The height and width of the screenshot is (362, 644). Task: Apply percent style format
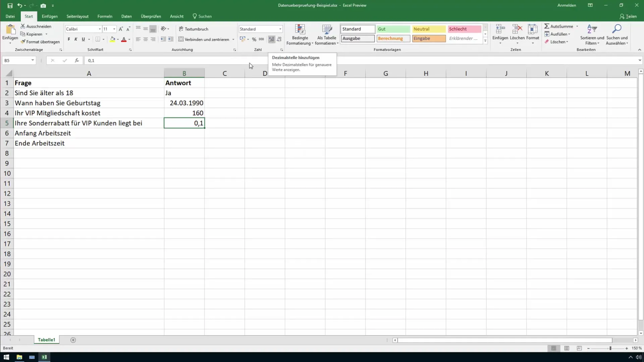pyautogui.click(x=254, y=39)
